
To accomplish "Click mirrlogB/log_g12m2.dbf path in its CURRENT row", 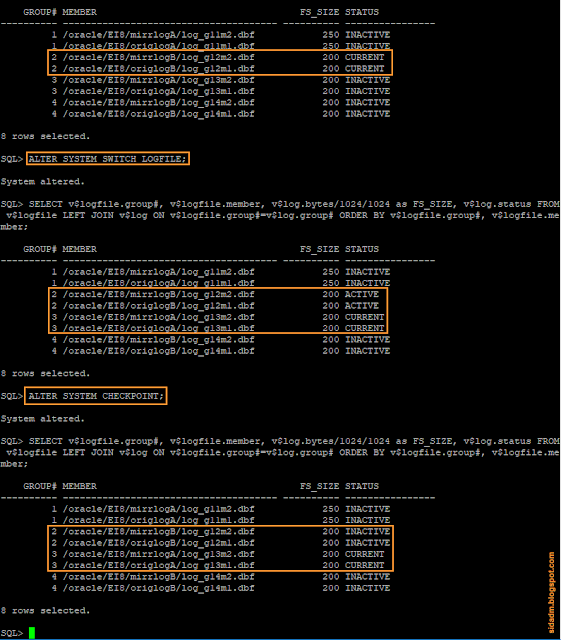I will click(158, 57).
